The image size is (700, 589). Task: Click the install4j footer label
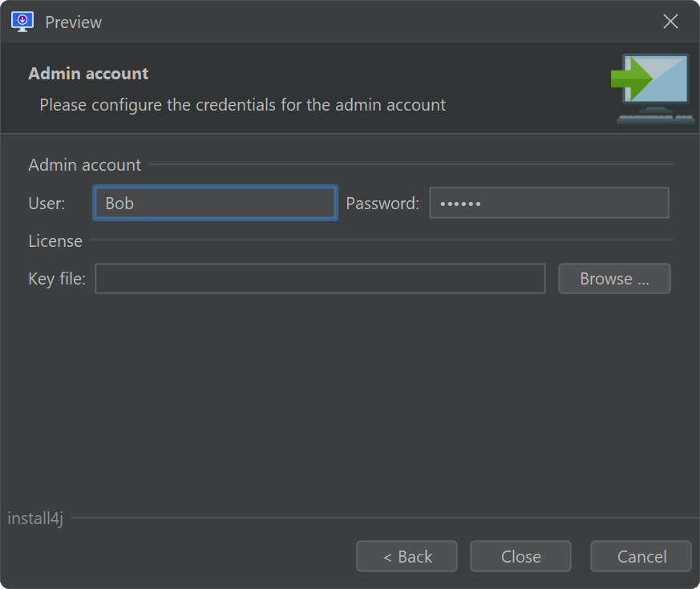[35, 518]
